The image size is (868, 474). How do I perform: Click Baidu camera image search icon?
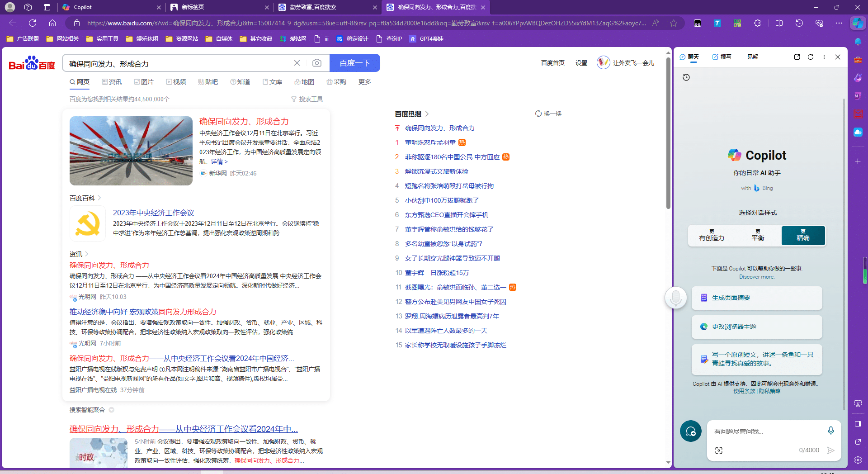(x=317, y=63)
